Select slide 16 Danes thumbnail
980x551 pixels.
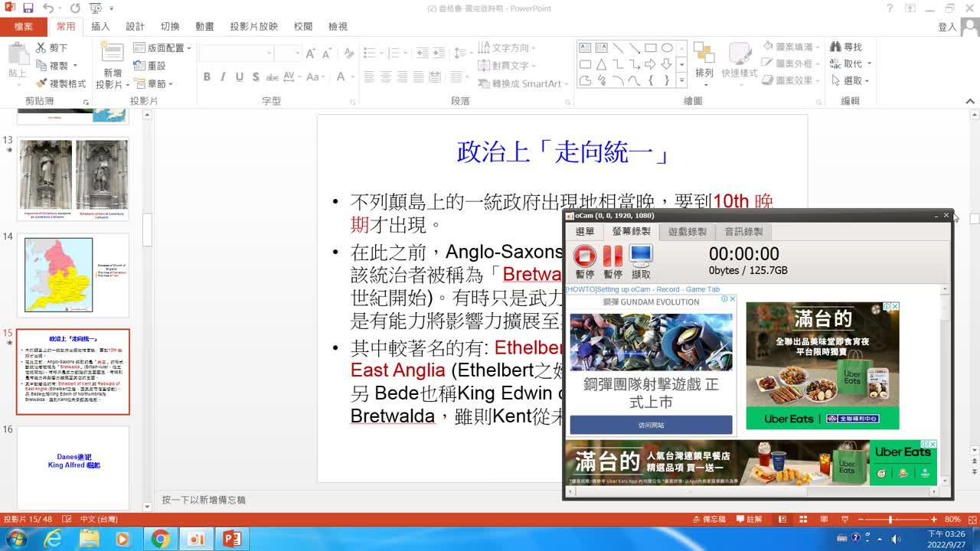pos(73,467)
